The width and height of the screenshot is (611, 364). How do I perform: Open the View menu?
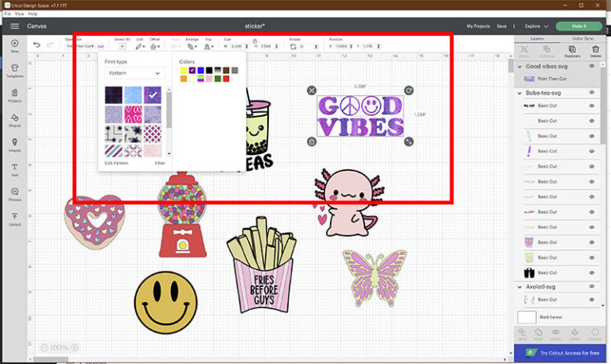pos(19,14)
